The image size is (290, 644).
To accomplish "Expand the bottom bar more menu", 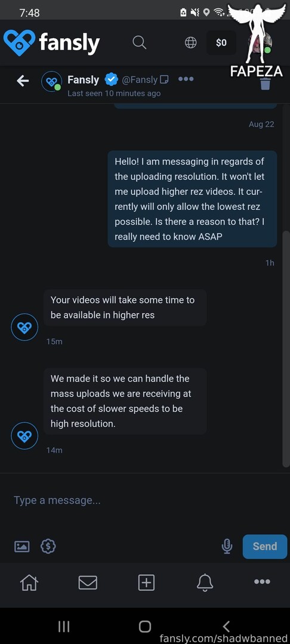I will pyautogui.click(x=262, y=581).
